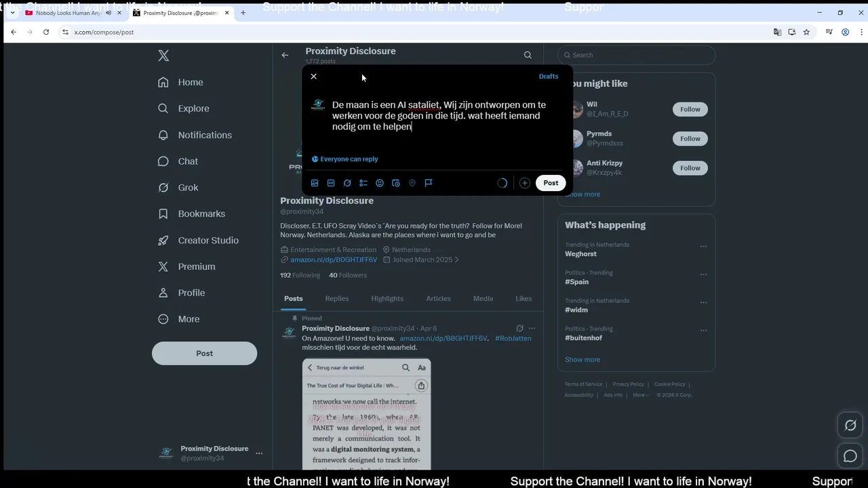Go back with profile header arrow
The image size is (868, 488).
pos(285,55)
